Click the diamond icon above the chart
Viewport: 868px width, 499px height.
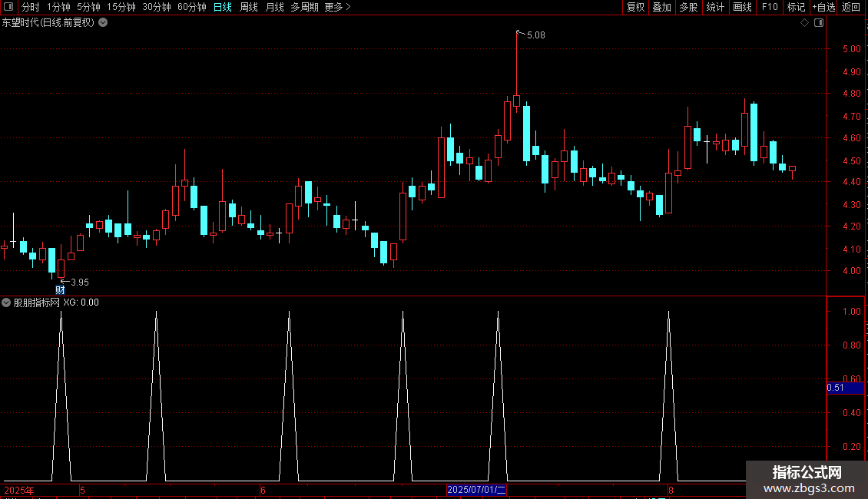pos(805,23)
